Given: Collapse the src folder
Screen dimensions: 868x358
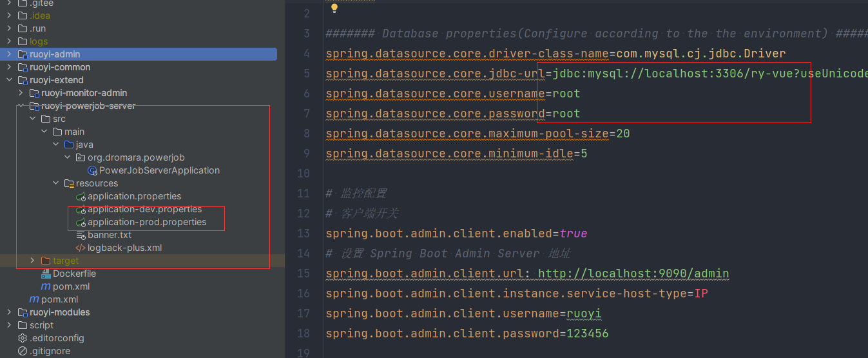Looking at the screenshot, I should click(x=32, y=119).
